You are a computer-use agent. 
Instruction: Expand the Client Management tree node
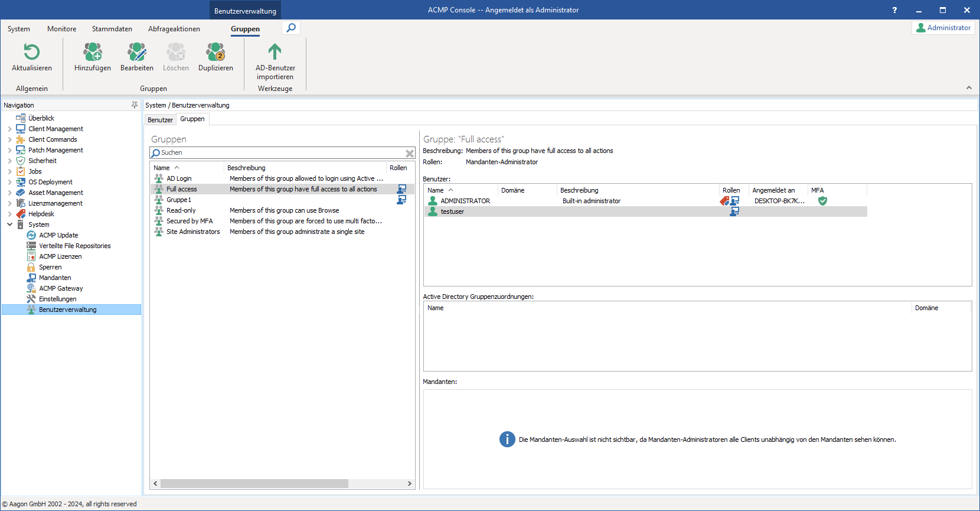tap(9, 129)
